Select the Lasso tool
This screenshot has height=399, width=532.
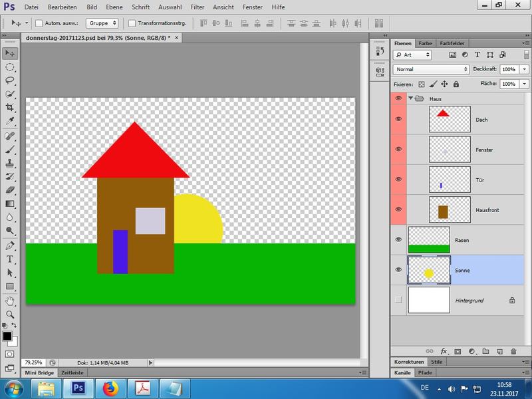(x=10, y=80)
